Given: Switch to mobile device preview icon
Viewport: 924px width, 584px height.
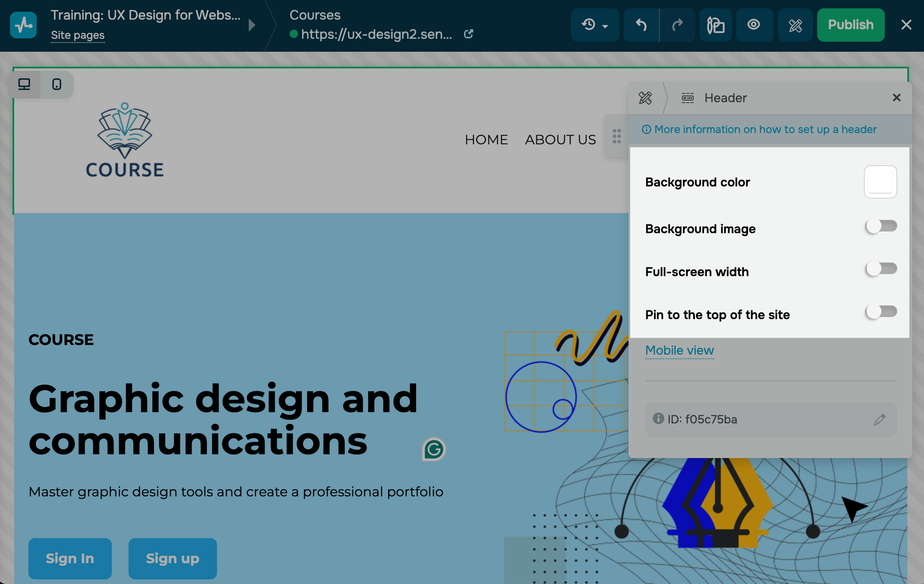Looking at the screenshot, I should 57,84.
